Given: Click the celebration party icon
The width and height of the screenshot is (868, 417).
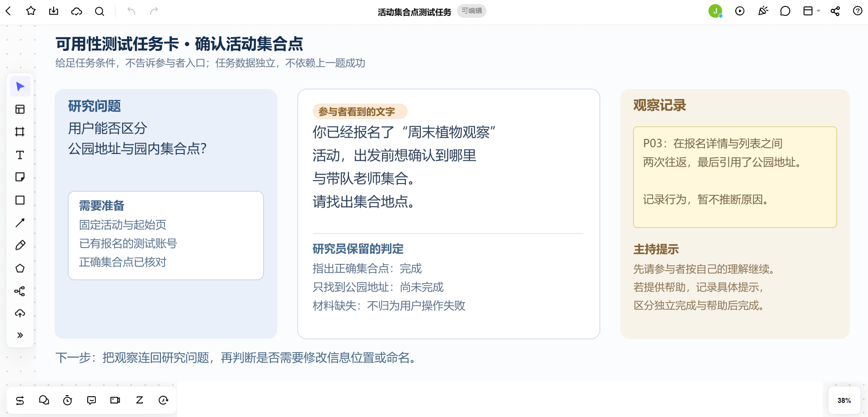Looking at the screenshot, I should point(763,11).
